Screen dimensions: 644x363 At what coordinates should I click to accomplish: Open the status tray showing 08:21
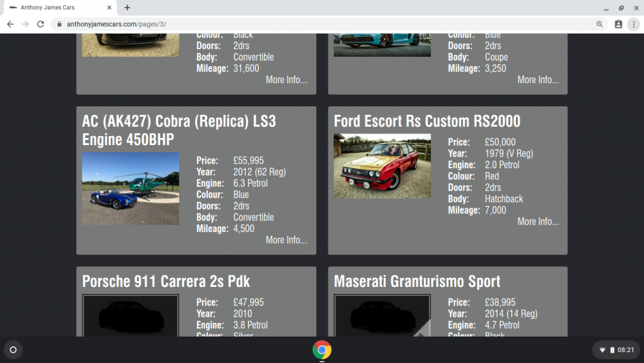616,350
